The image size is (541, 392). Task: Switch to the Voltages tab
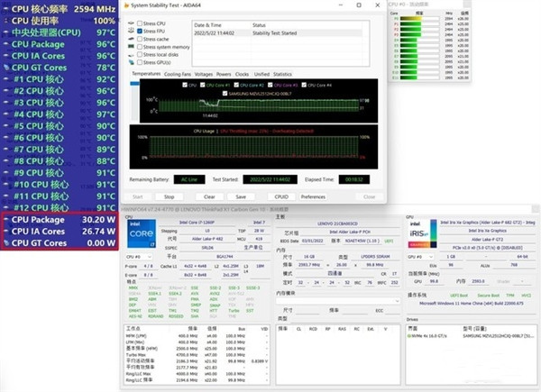[203, 74]
